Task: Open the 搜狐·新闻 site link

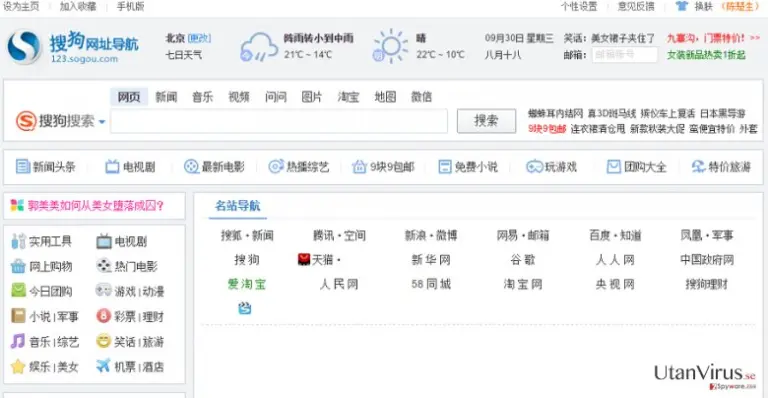Action: tap(247, 235)
